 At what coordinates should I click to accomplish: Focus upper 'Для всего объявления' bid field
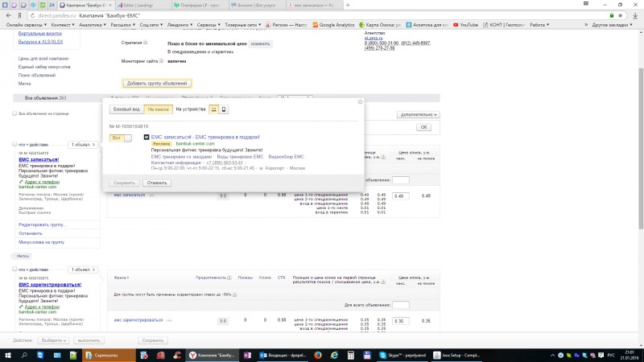click(400, 180)
